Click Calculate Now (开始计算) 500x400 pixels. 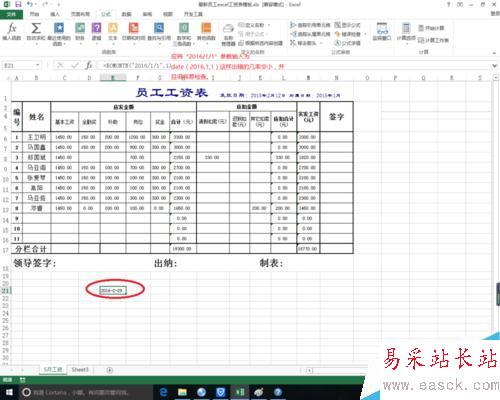click(431, 28)
